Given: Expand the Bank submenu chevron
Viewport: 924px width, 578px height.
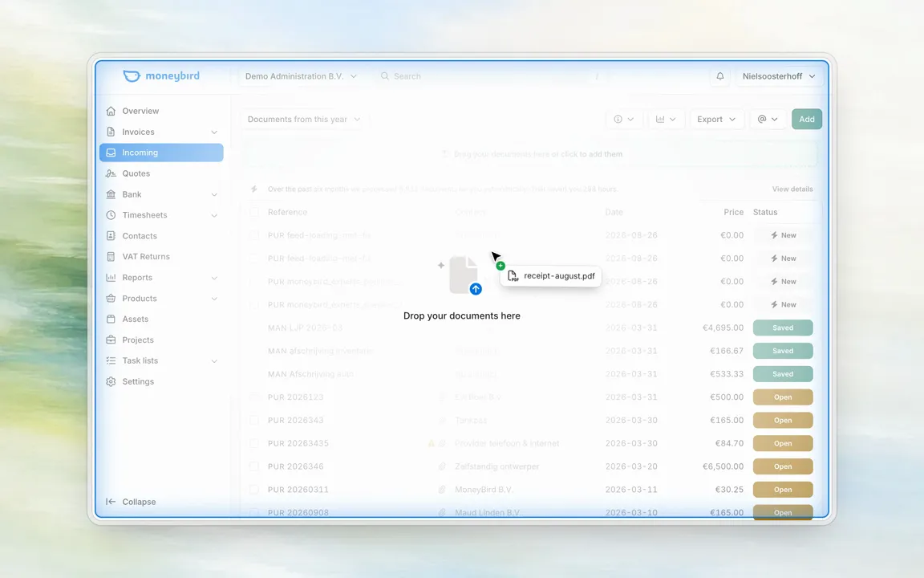Looking at the screenshot, I should tap(214, 194).
